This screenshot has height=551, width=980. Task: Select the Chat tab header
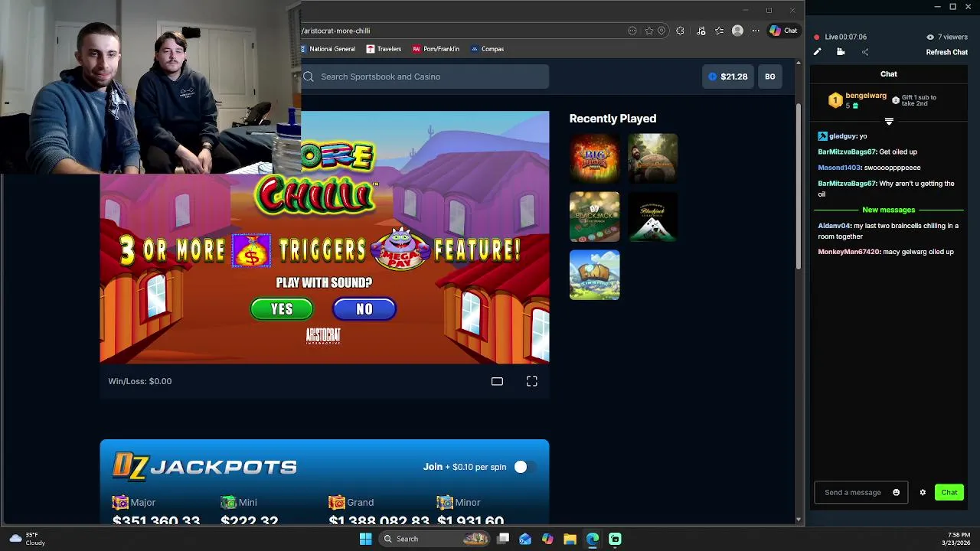(888, 74)
